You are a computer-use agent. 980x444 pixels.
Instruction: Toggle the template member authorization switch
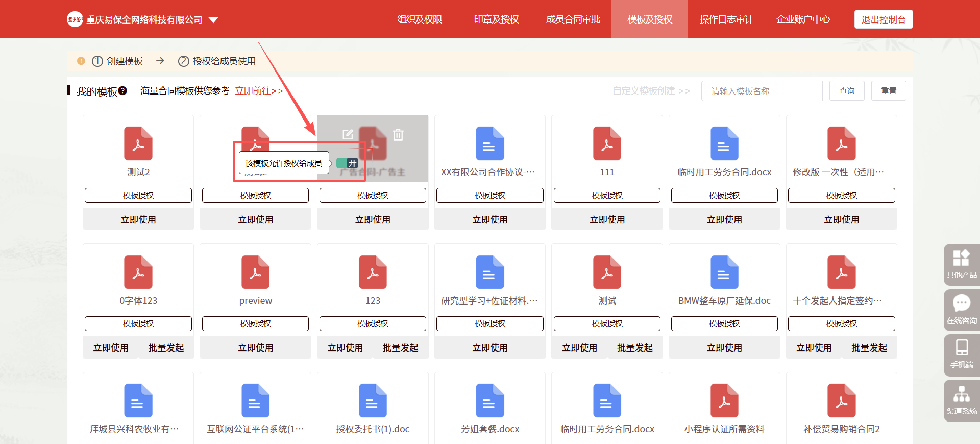(347, 163)
